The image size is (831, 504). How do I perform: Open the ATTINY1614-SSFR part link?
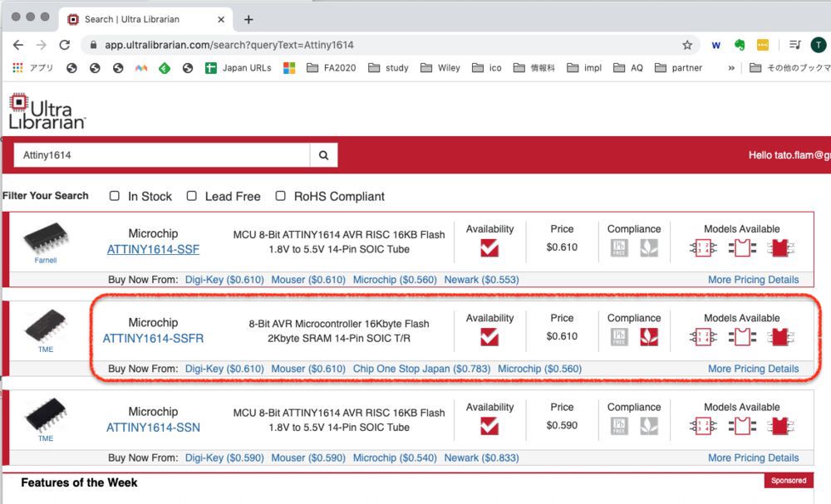tap(153, 338)
